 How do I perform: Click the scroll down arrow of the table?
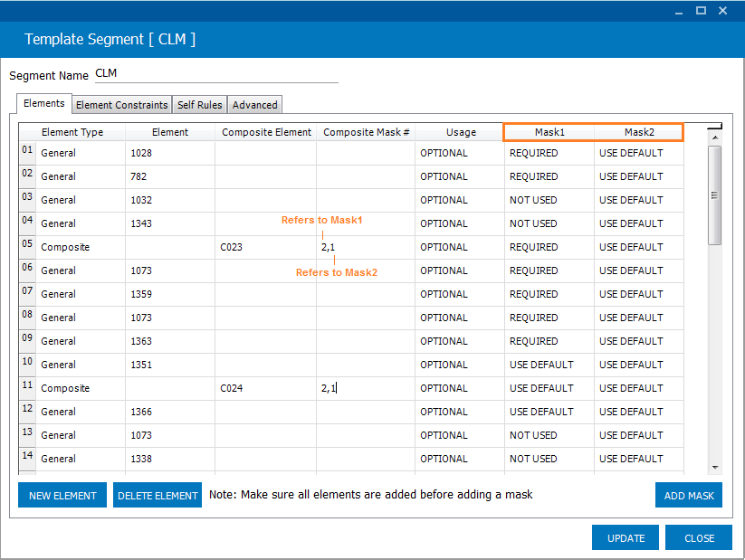pyautogui.click(x=714, y=468)
